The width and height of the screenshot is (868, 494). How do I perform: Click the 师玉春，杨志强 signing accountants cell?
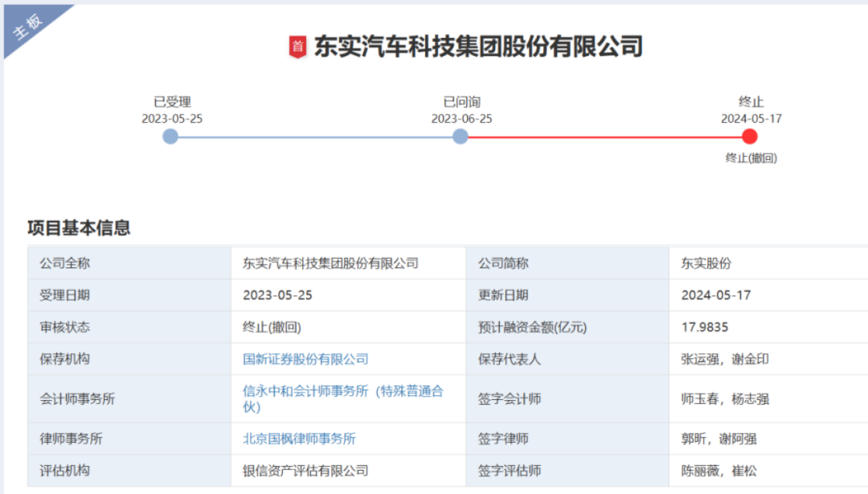tap(724, 398)
